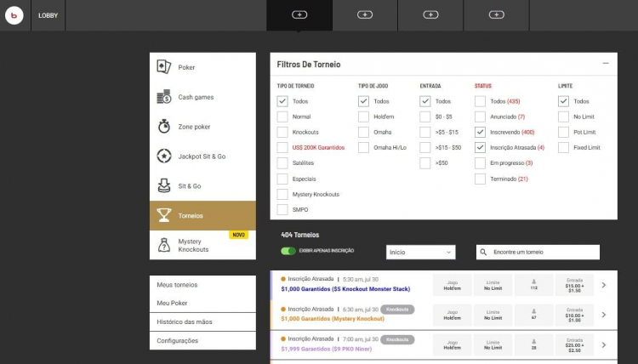Open the first add-table tab at top
Viewport: 638px width, 364px height.
299,14
